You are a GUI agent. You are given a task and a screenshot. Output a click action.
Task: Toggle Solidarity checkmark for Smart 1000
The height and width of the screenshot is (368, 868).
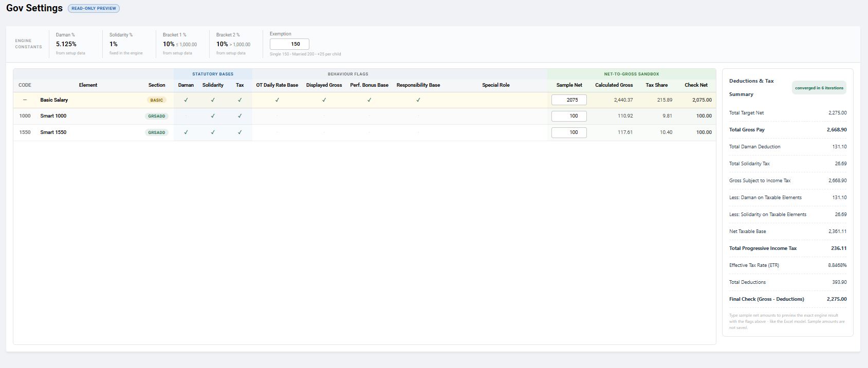click(x=213, y=116)
